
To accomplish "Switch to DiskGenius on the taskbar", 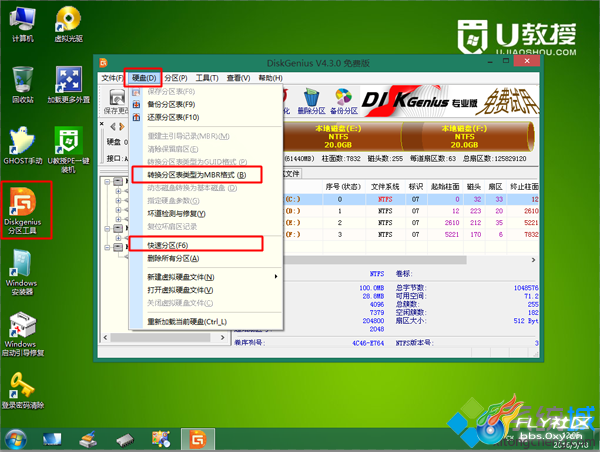I will [x=198, y=439].
